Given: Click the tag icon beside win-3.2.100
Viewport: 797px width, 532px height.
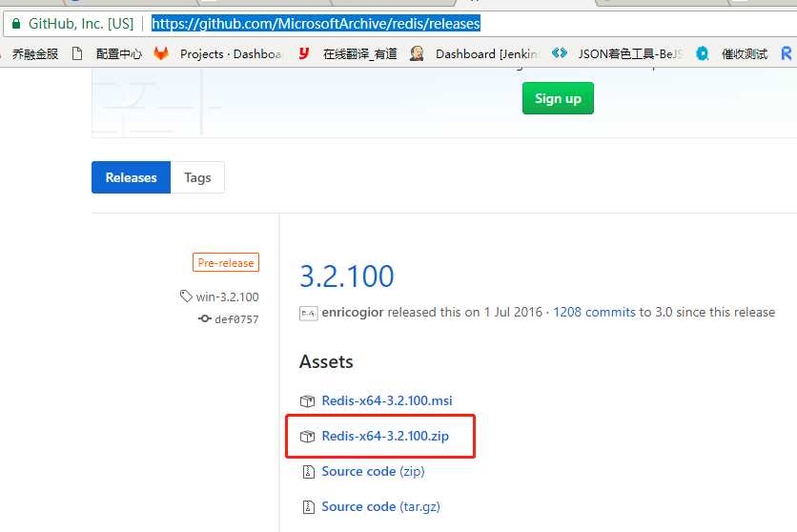Looking at the screenshot, I should 186,296.
